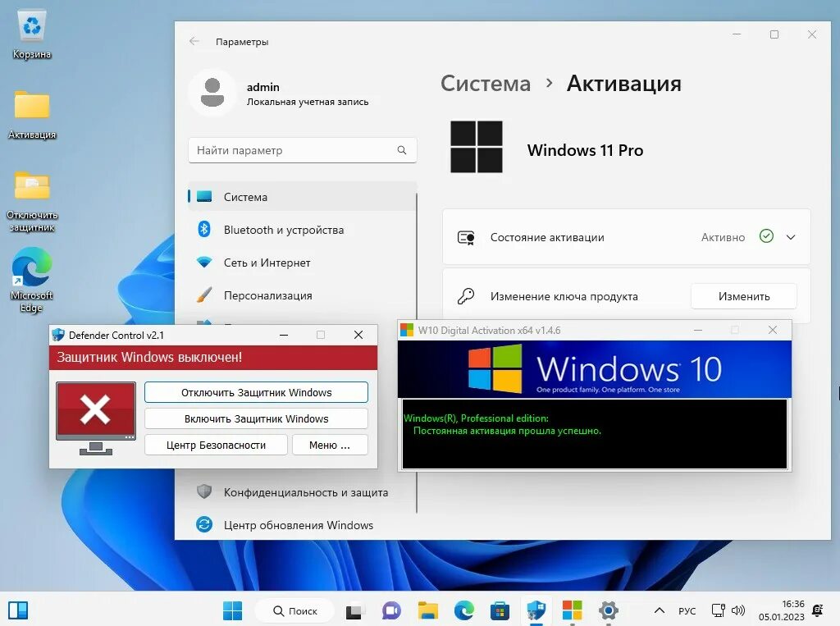
Task: Open the Меню ... button in Defender Control
Action: (x=330, y=445)
